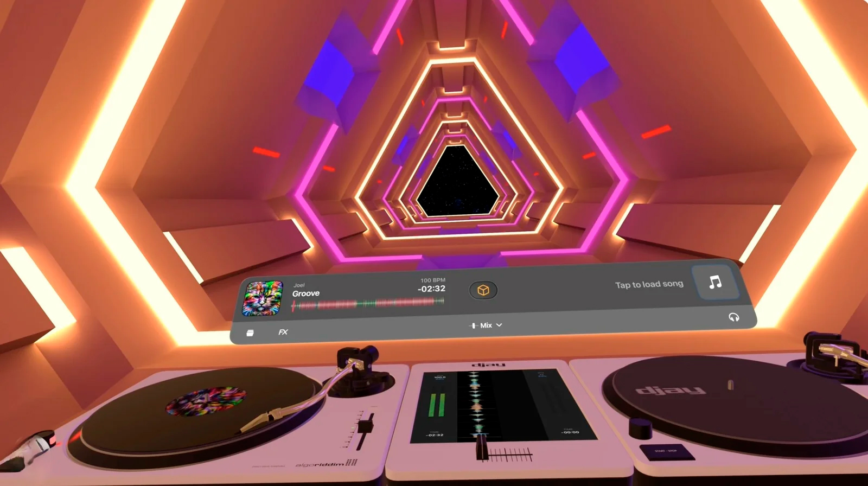
Task: Click the headphones pre-cue icon
Action: point(733,317)
